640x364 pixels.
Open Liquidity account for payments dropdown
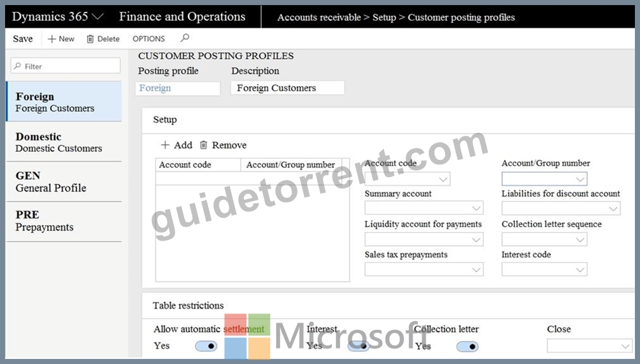point(424,239)
